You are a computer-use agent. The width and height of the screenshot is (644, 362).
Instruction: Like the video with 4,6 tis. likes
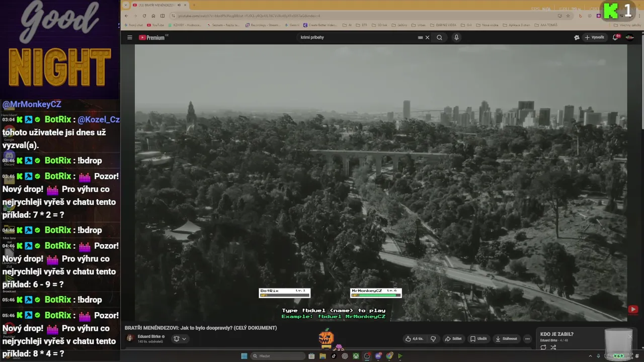(414, 339)
